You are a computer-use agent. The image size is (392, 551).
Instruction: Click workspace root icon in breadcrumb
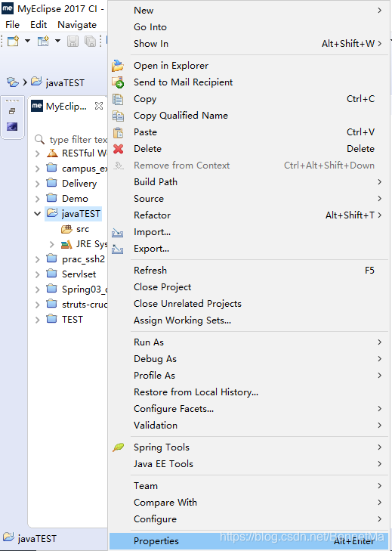tap(13, 82)
